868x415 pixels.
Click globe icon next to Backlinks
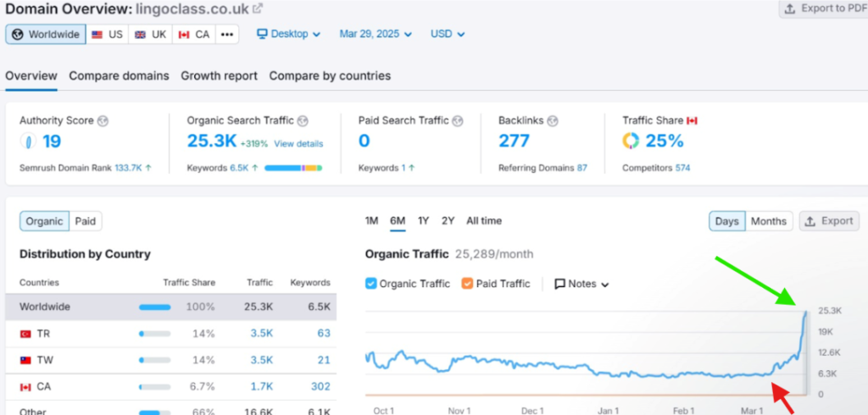pyautogui.click(x=553, y=120)
